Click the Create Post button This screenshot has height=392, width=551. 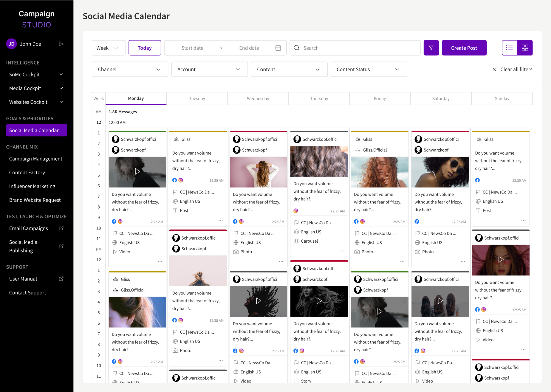464,48
